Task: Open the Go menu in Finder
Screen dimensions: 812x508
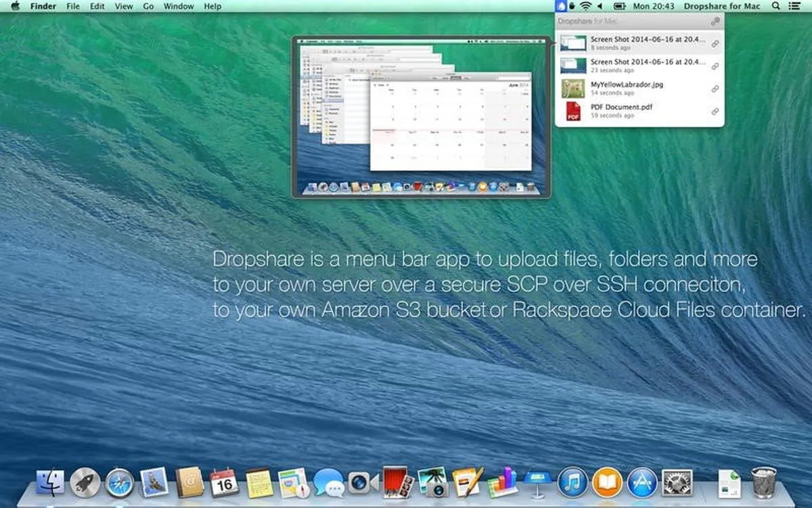Action: tap(148, 6)
